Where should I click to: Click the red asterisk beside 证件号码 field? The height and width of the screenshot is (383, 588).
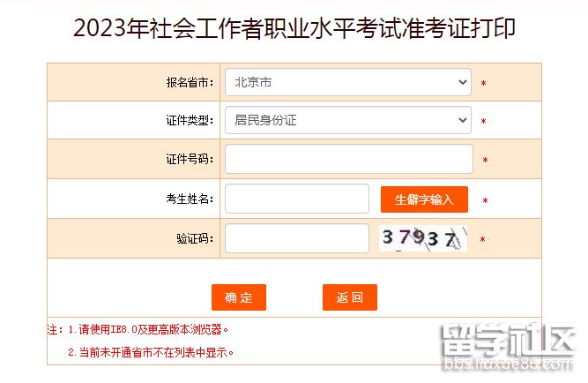(x=485, y=161)
